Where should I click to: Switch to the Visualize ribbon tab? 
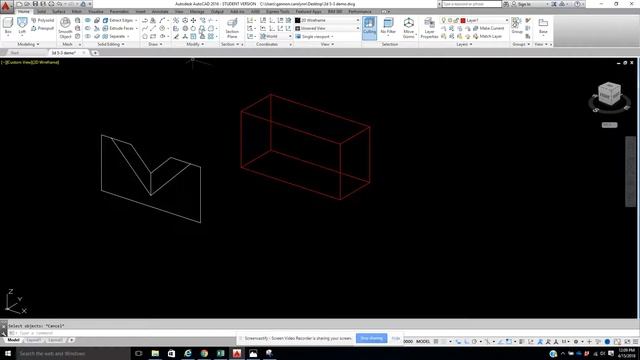(96, 11)
